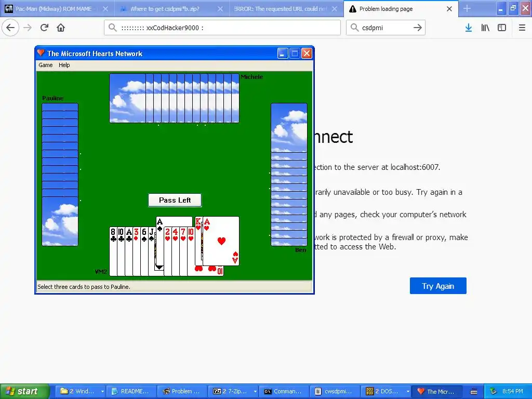Screen dimensions: 532x399
Task: Click the heart icon in Hearts title bar
Action: (x=41, y=53)
